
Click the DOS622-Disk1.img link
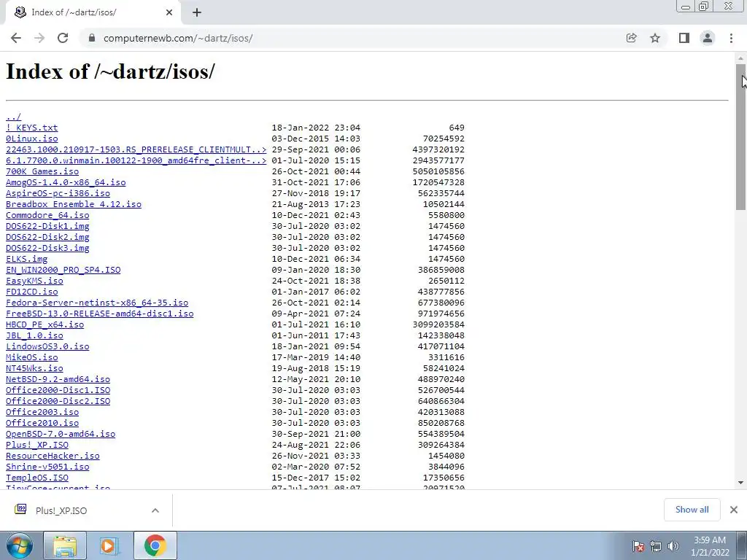tap(47, 226)
